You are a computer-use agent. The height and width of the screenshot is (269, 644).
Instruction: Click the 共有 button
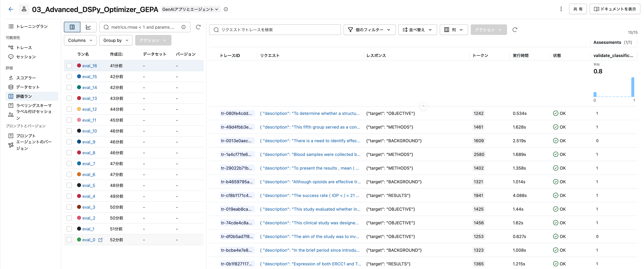(x=578, y=9)
